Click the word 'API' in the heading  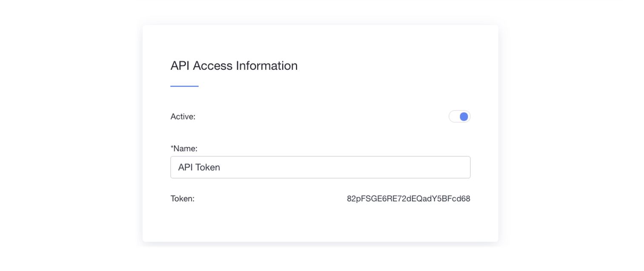[180, 66]
